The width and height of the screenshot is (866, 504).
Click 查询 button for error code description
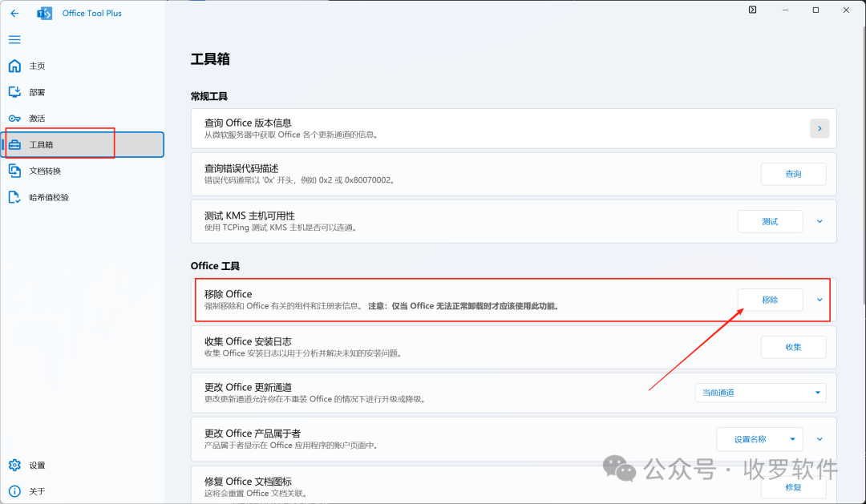[793, 174]
